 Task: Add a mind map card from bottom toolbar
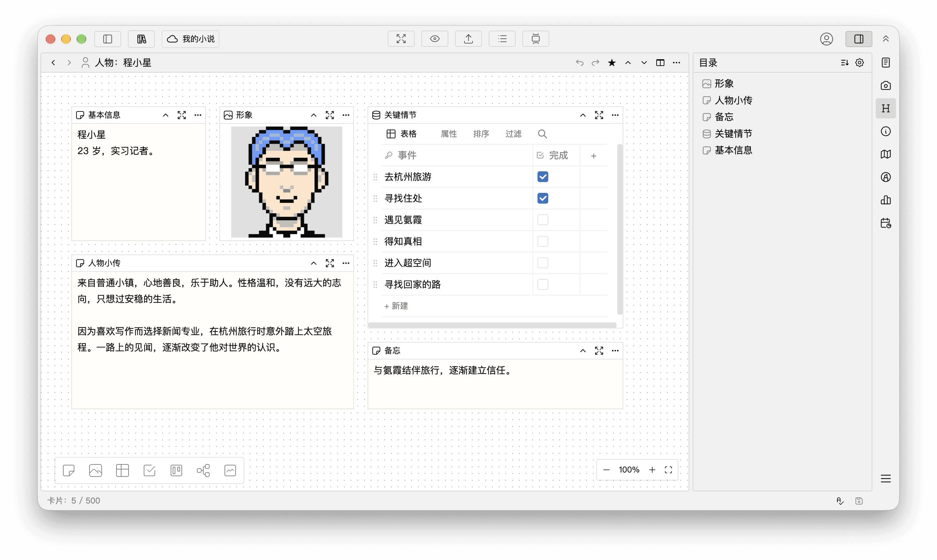click(203, 470)
